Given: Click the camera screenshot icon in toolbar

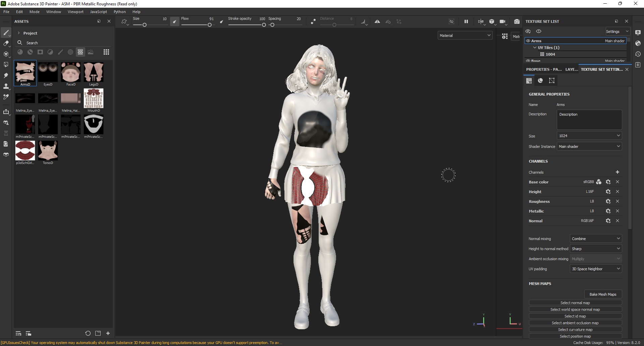Looking at the screenshot, I should 517,21.
